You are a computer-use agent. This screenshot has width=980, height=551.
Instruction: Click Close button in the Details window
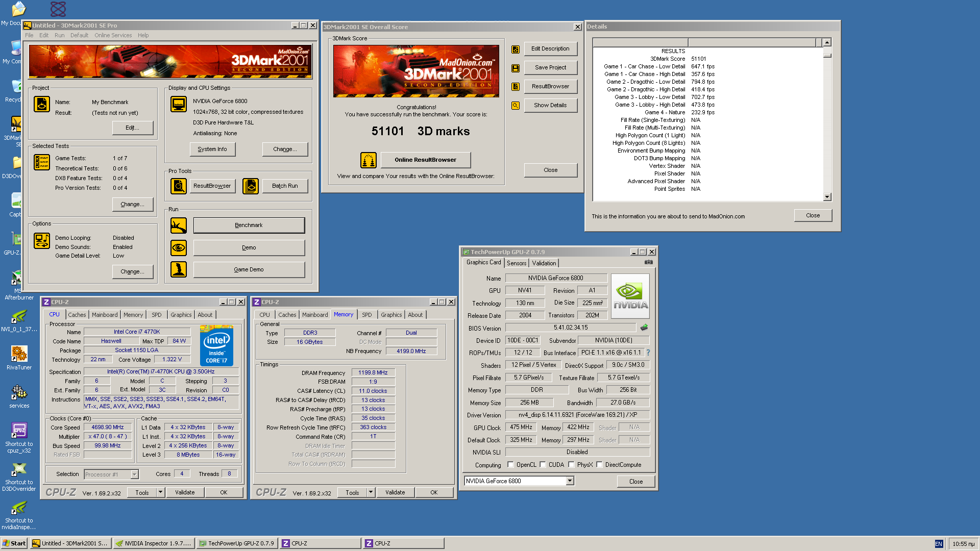[x=813, y=216]
